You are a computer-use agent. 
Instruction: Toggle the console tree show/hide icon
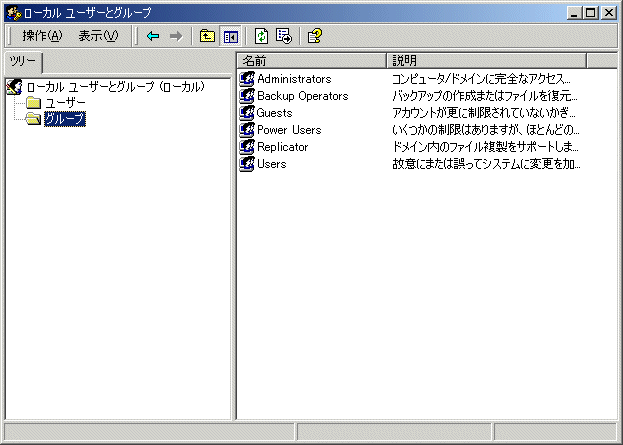point(230,36)
